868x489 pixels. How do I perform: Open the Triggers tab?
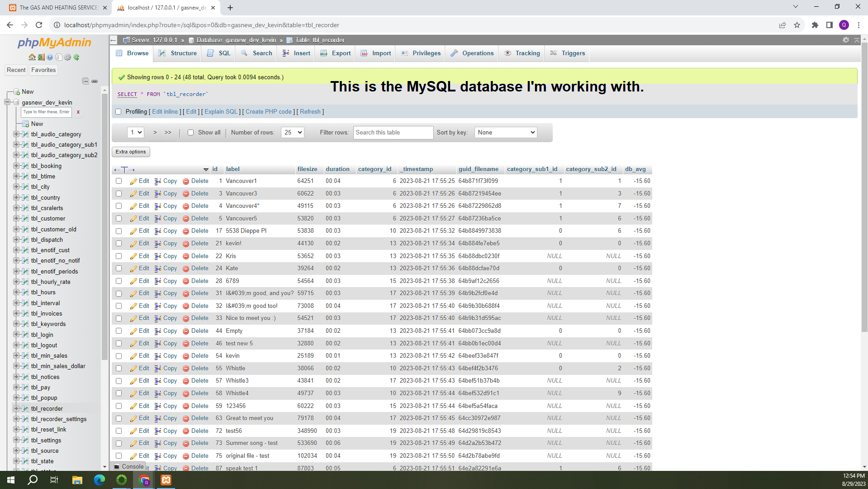click(x=568, y=53)
